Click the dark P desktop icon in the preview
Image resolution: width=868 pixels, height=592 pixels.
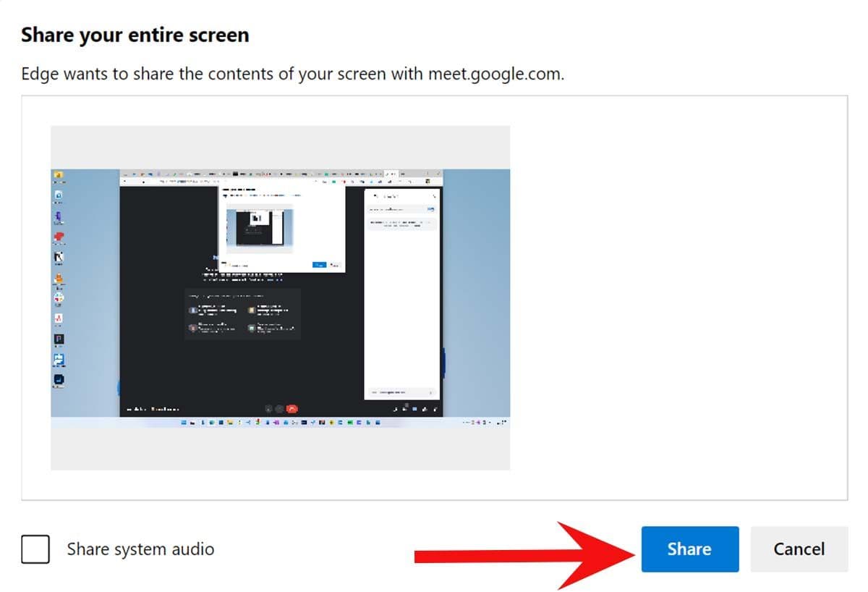[59, 339]
